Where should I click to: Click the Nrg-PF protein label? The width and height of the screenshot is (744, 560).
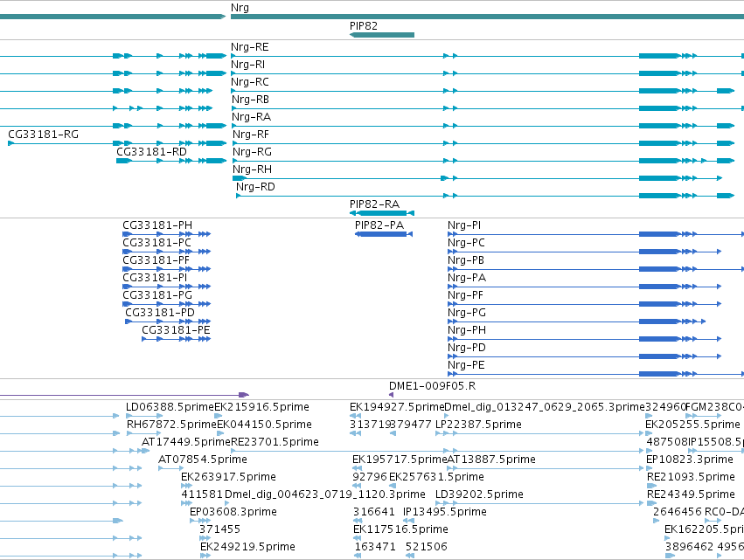(x=465, y=295)
